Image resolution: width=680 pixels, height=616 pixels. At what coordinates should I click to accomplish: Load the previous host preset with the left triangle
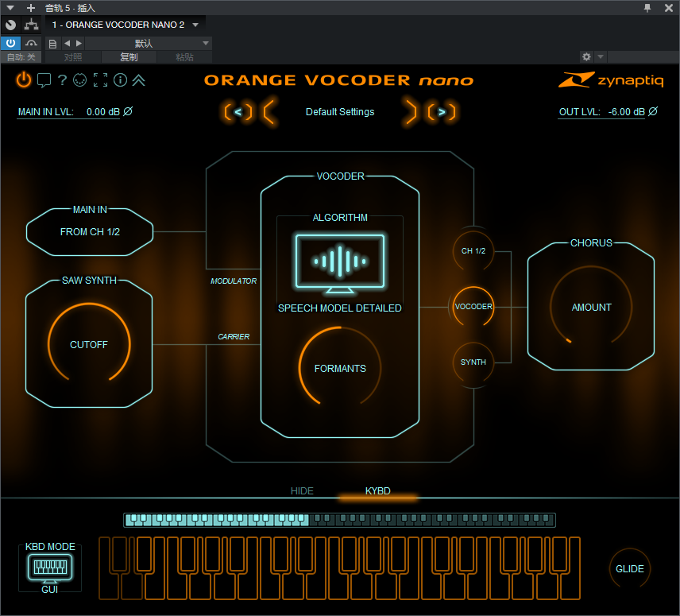click(x=67, y=44)
